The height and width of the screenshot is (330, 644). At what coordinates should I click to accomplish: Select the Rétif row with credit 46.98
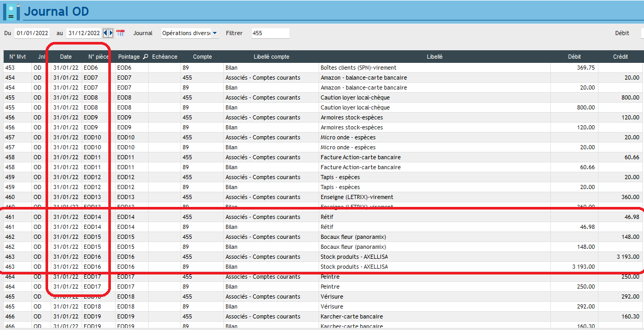[x=326, y=217]
